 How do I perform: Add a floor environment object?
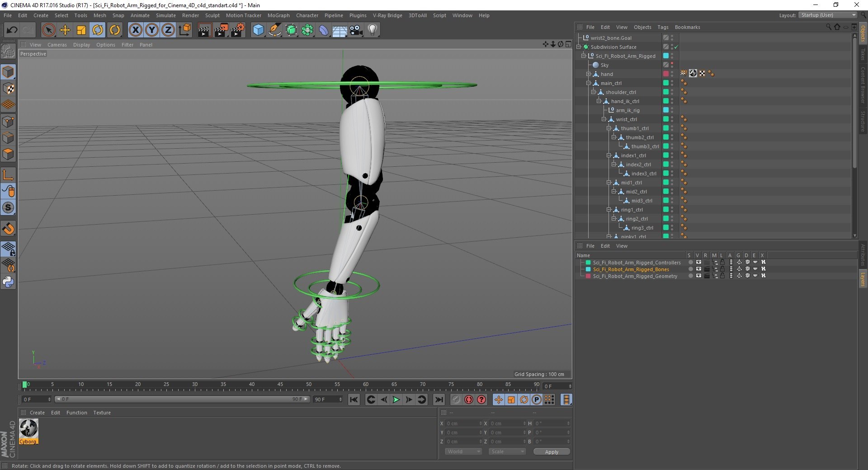(x=340, y=30)
